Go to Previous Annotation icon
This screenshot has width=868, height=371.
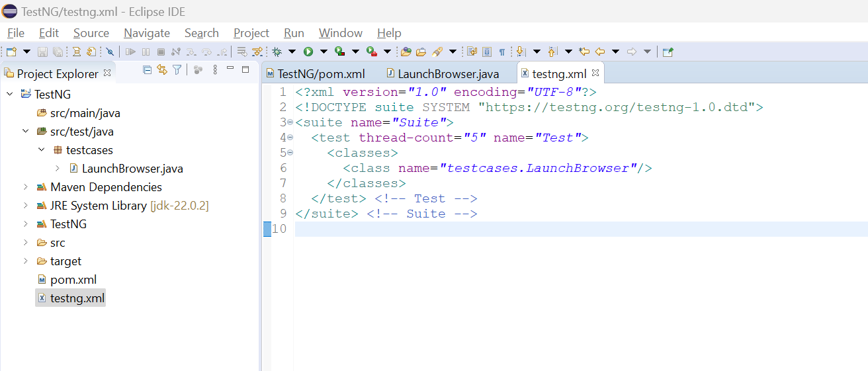552,52
